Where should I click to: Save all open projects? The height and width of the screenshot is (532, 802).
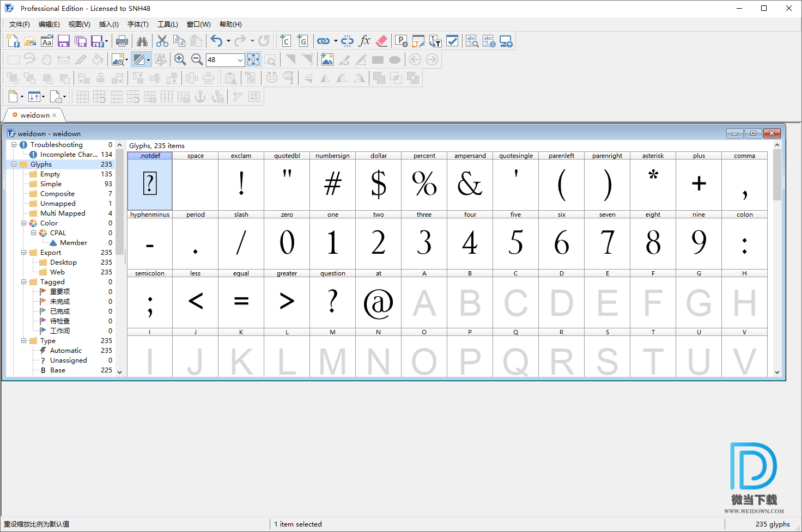click(x=81, y=41)
